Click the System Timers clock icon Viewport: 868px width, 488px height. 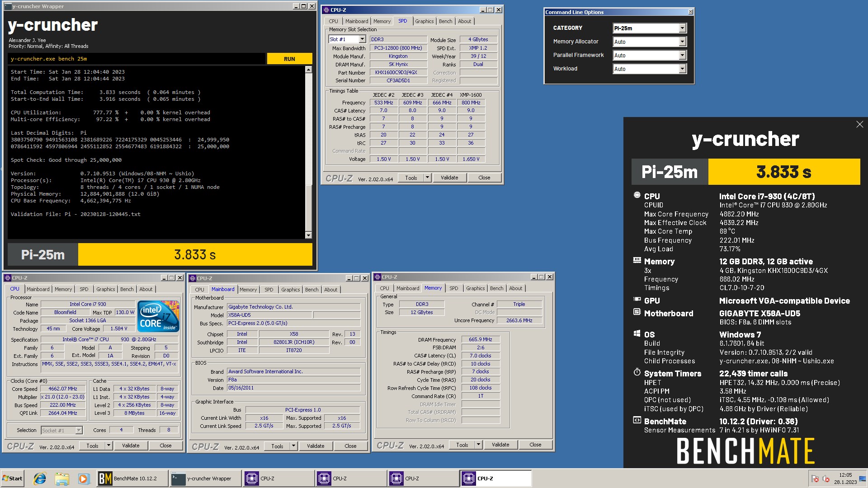tap(637, 373)
